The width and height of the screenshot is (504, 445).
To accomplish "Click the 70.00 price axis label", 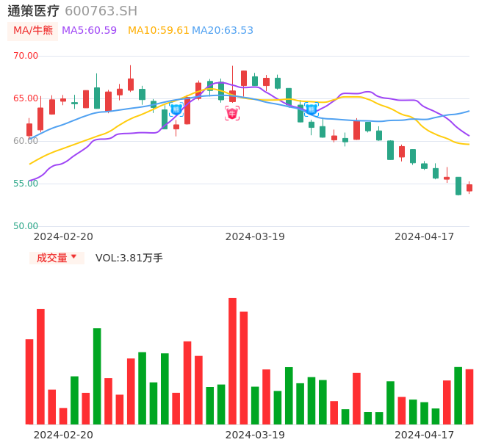I will (x=26, y=56).
